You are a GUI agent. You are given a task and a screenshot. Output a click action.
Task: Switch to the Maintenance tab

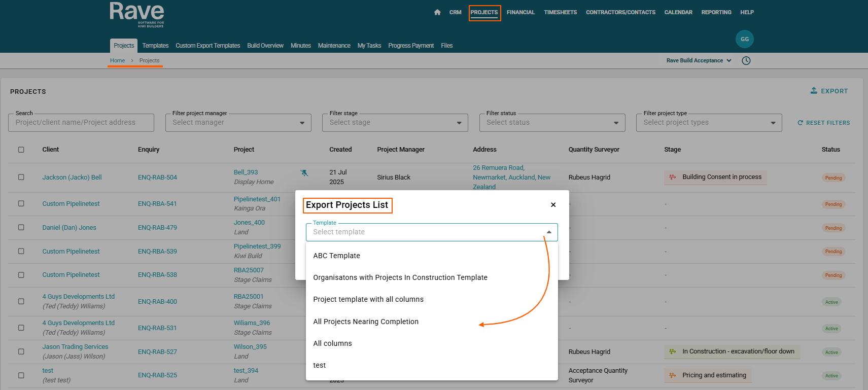coord(334,46)
